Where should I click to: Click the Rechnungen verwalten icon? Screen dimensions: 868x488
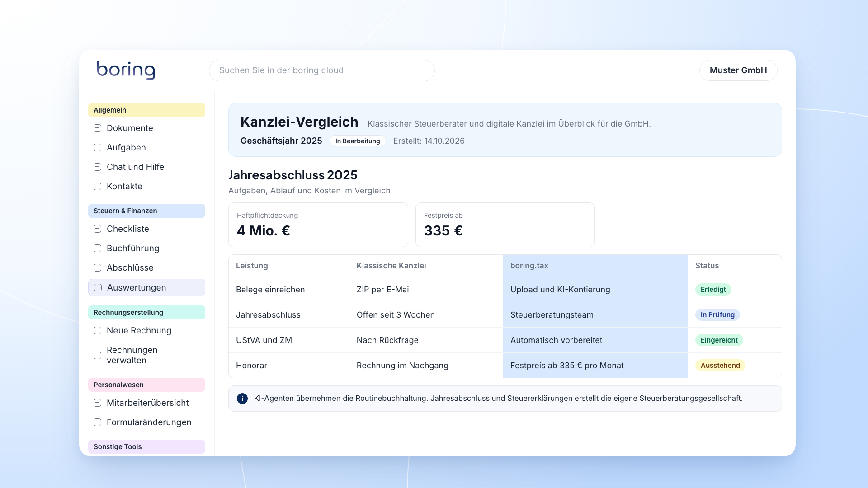[x=97, y=356]
